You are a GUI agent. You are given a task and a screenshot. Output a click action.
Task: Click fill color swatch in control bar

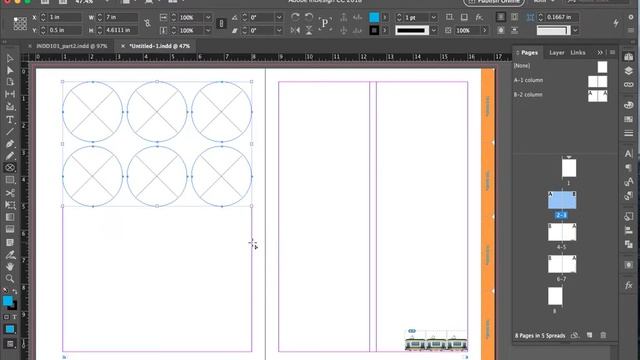(374, 18)
